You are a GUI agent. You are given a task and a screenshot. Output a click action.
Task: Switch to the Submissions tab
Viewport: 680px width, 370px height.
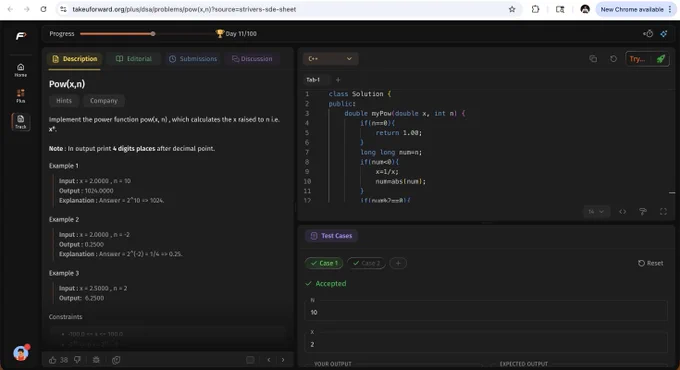point(193,59)
